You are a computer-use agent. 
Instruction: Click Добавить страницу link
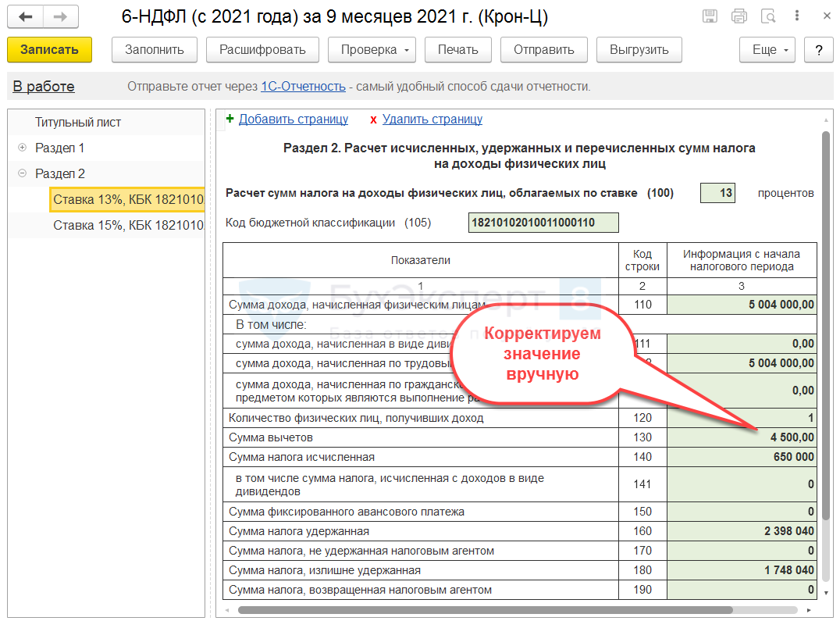(x=294, y=119)
